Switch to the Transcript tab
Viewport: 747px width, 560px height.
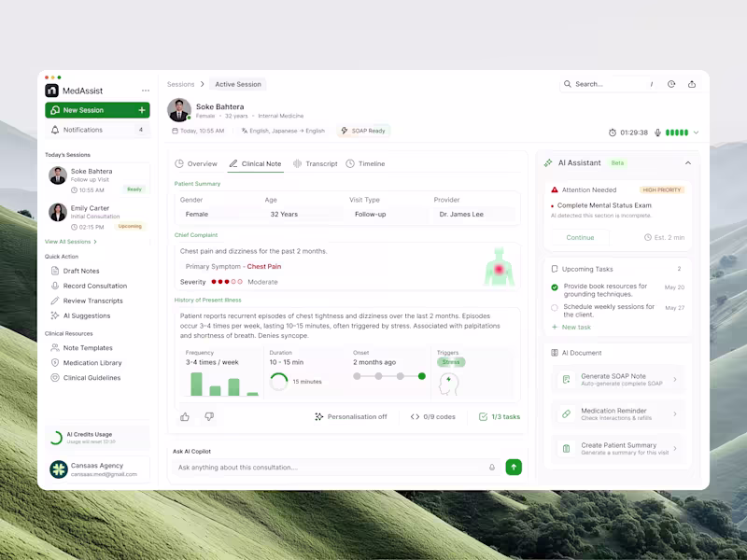(x=315, y=163)
